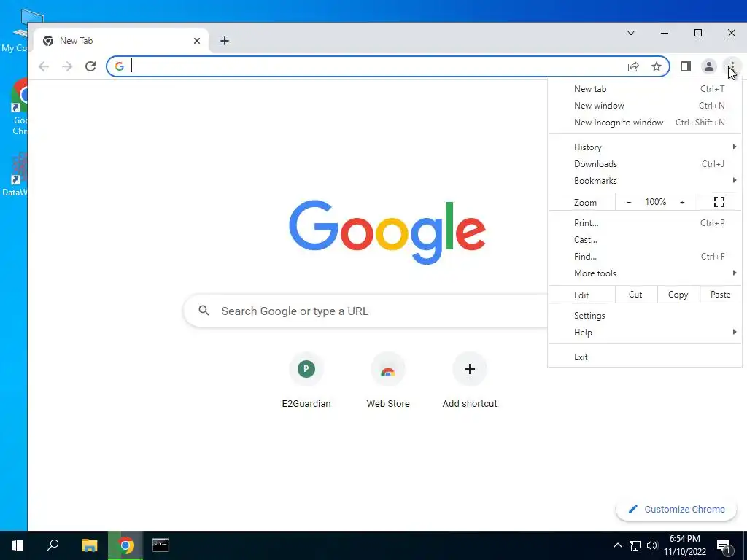Click the Google logo
Viewport: 747px width, 560px height.
tap(387, 232)
